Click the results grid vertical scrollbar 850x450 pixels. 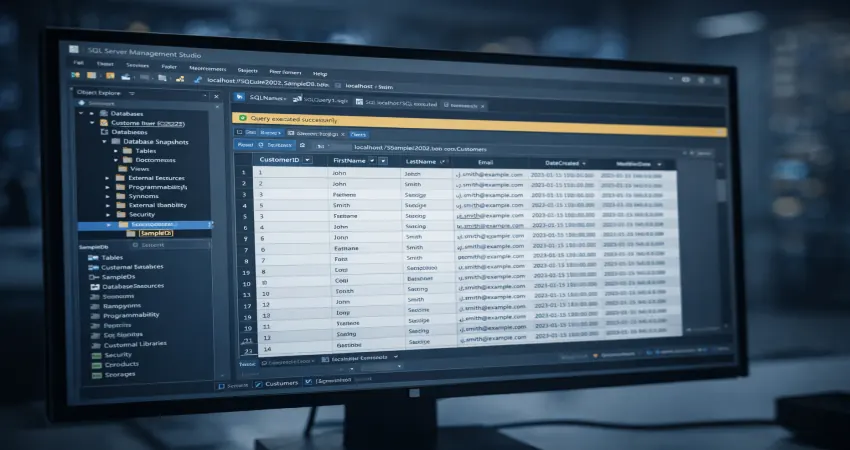click(x=721, y=191)
